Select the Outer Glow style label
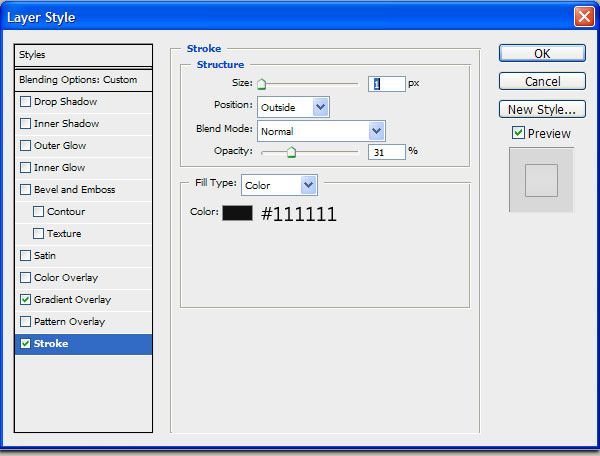 point(60,146)
